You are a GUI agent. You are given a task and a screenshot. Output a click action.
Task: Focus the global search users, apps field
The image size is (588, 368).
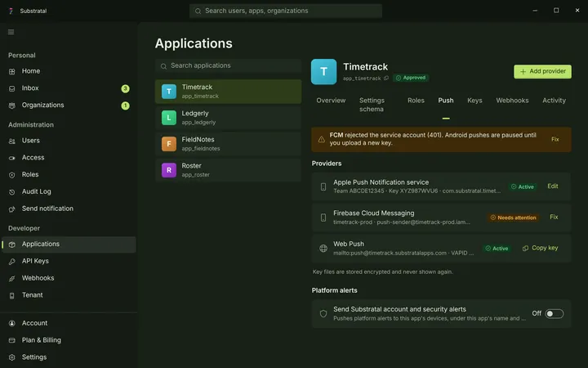pos(286,11)
